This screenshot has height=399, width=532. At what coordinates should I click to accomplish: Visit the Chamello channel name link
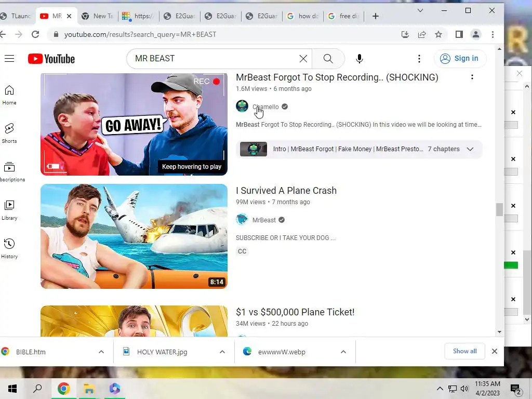[x=265, y=107]
